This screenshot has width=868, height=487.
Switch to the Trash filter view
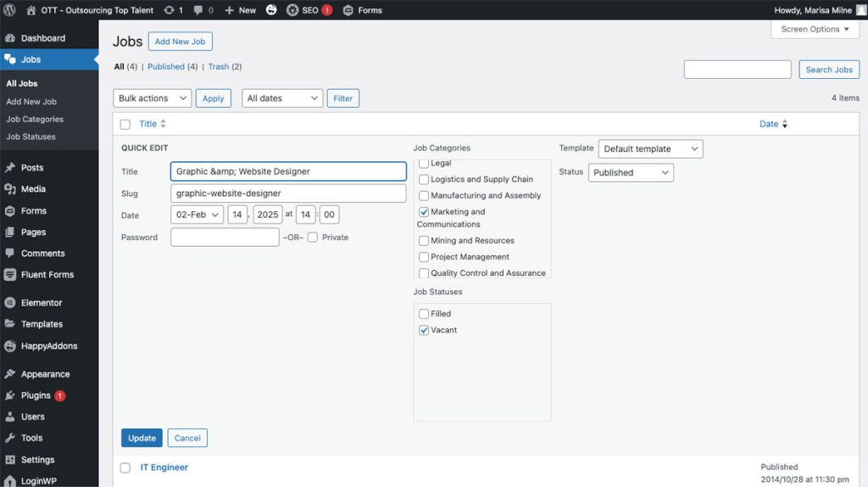pyautogui.click(x=218, y=67)
